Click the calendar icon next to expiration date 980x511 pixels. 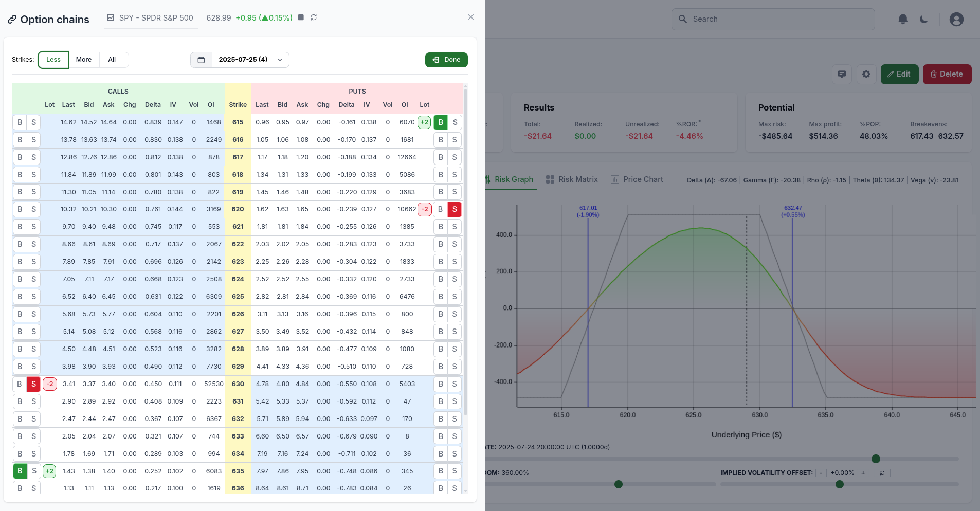pos(201,60)
